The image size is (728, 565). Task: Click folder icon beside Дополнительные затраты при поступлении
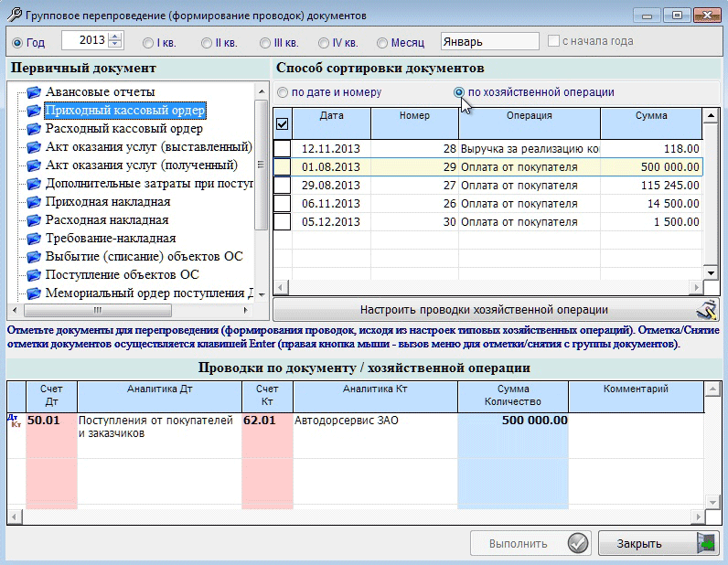click(34, 184)
